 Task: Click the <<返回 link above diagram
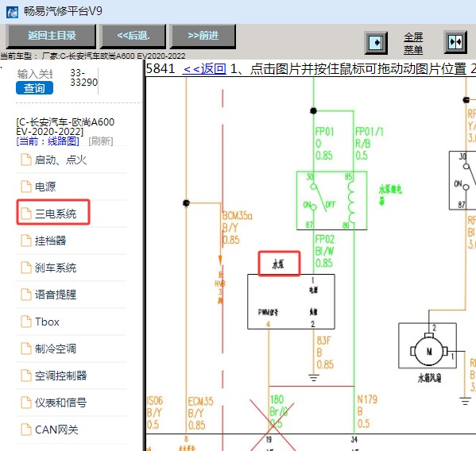pyautogui.click(x=204, y=69)
